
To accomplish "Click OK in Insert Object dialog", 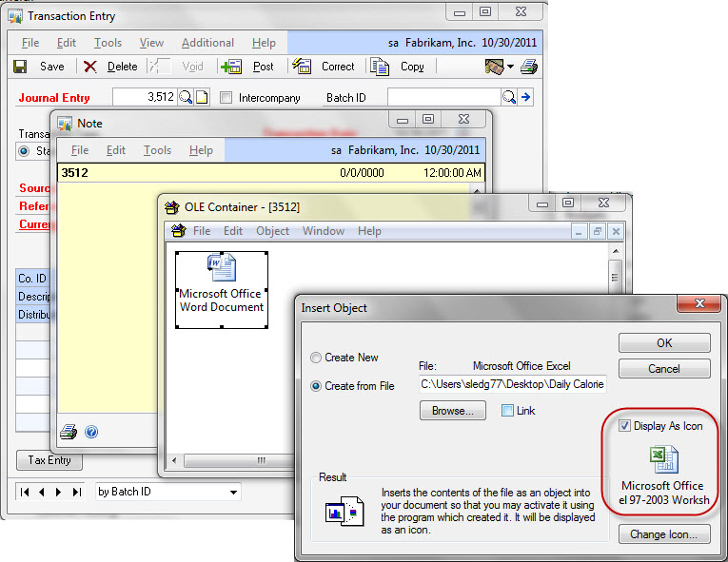I will coord(664,343).
